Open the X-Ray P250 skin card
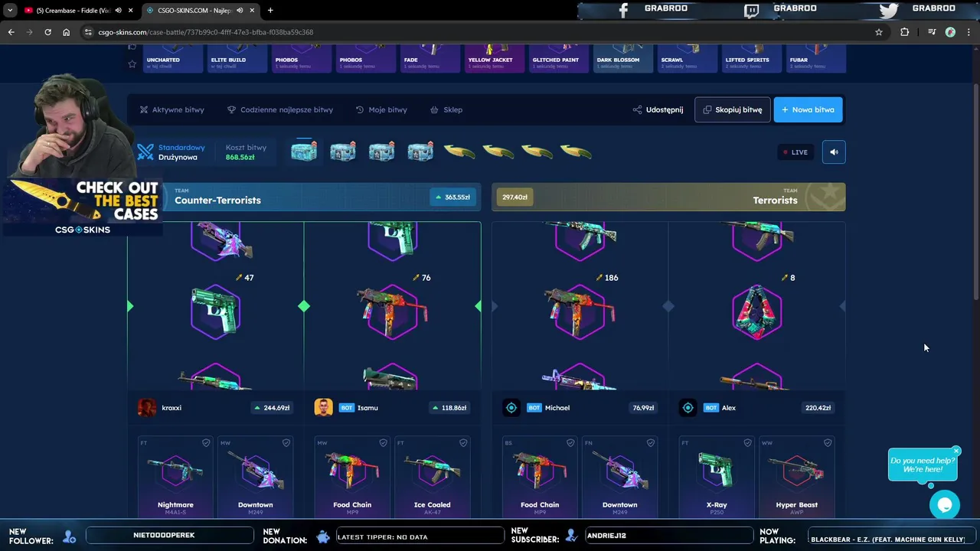 click(717, 477)
